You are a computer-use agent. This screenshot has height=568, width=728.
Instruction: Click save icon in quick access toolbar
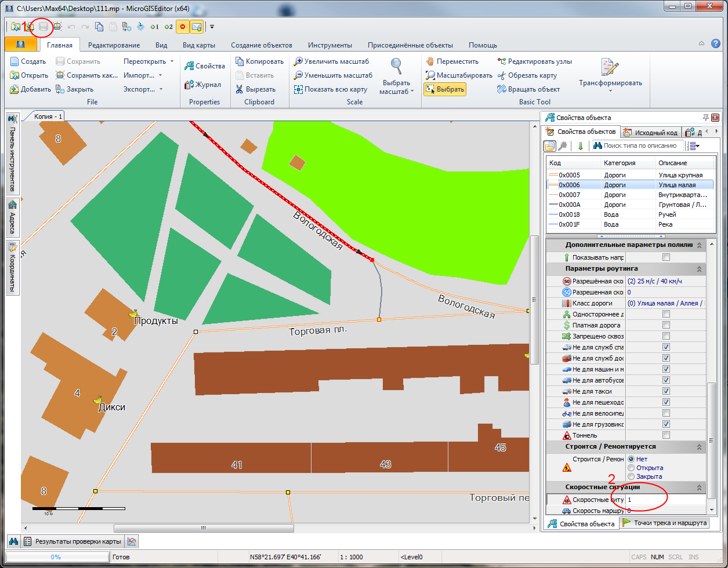click(x=44, y=27)
